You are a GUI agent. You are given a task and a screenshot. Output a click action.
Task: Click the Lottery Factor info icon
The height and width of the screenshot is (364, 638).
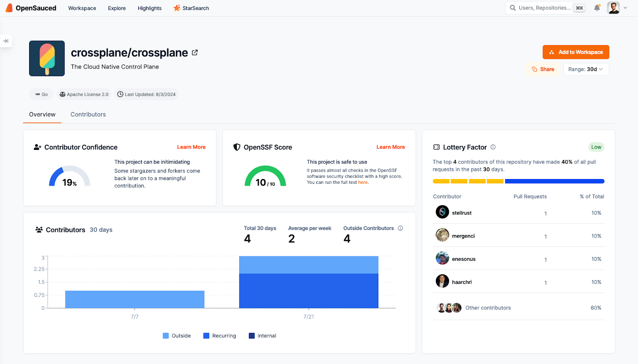pos(493,147)
